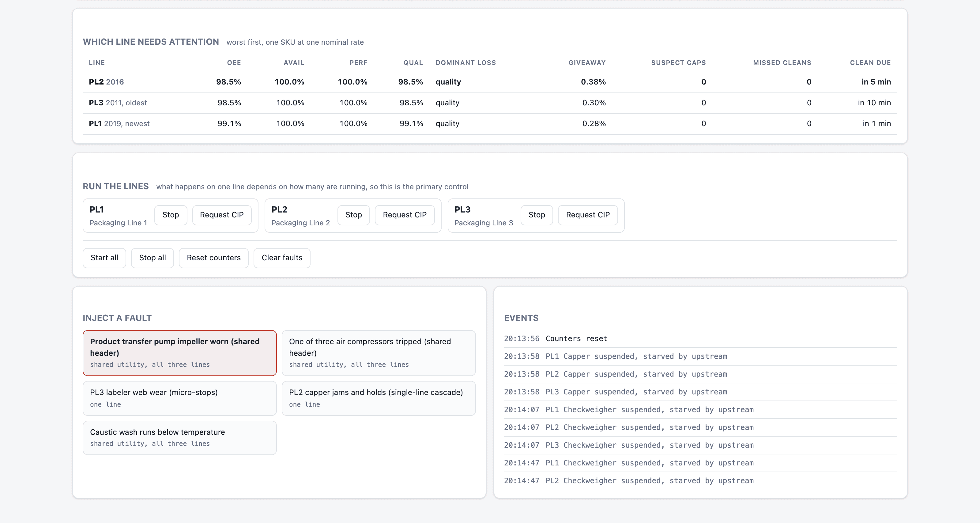The height and width of the screenshot is (523, 980).
Task: Click Reset counters
Action: point(213,258)
